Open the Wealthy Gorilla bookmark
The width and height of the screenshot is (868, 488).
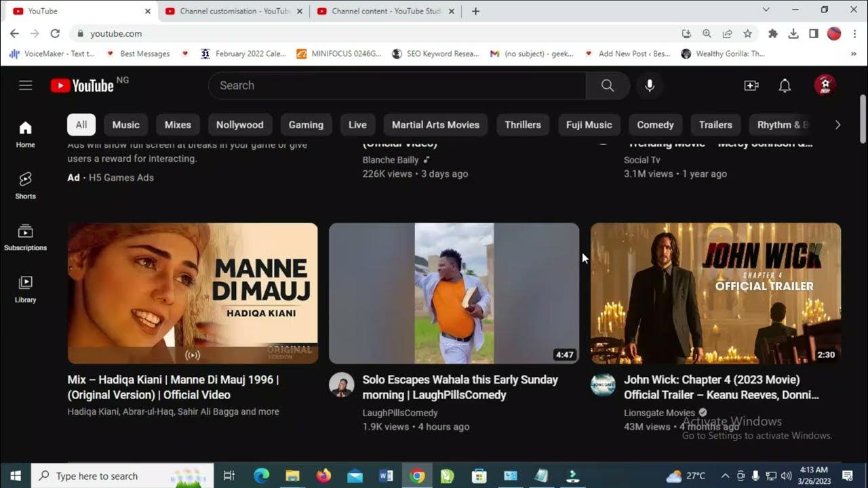coord(723,54)
